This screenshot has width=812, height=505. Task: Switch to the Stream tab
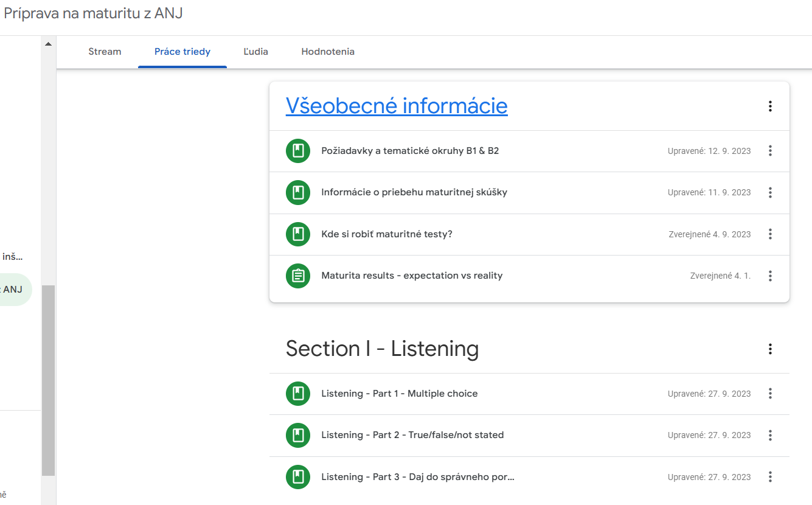pos(104,52)
